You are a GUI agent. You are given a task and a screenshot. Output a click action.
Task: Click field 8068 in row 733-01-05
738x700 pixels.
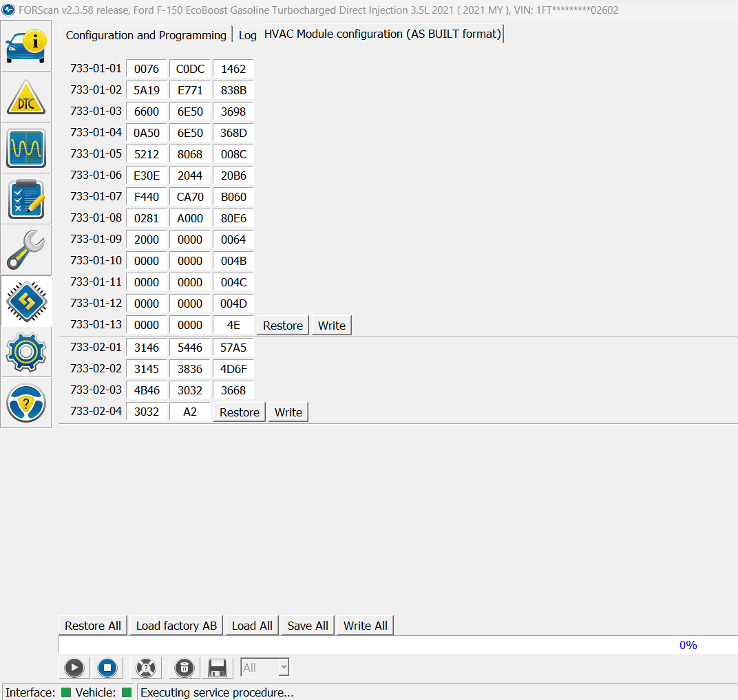point(190,153)
